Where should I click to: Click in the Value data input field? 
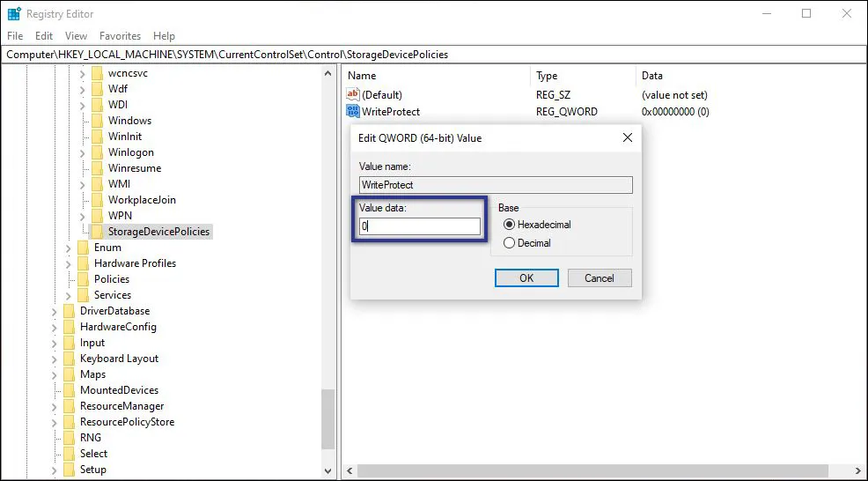click(420, 226)
